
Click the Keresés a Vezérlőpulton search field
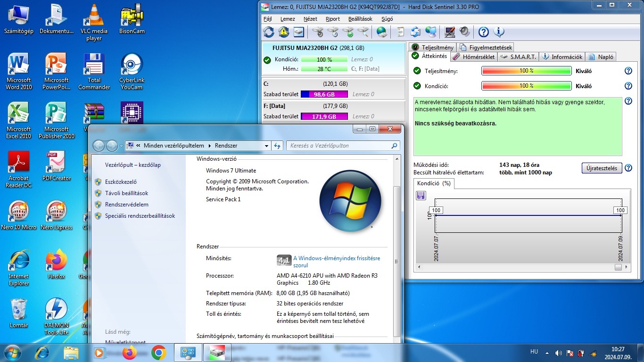coord(343,146)
